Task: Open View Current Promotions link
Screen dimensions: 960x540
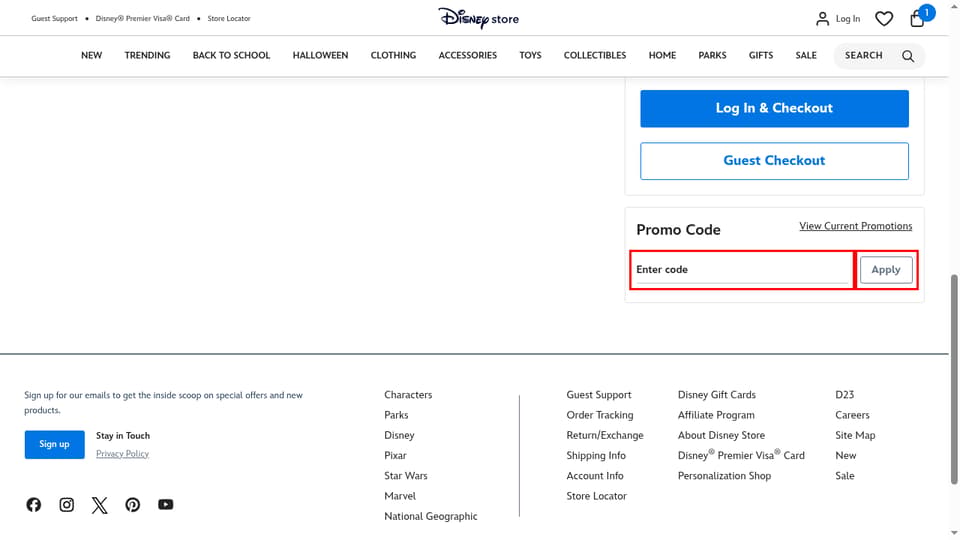Action: 856,226
